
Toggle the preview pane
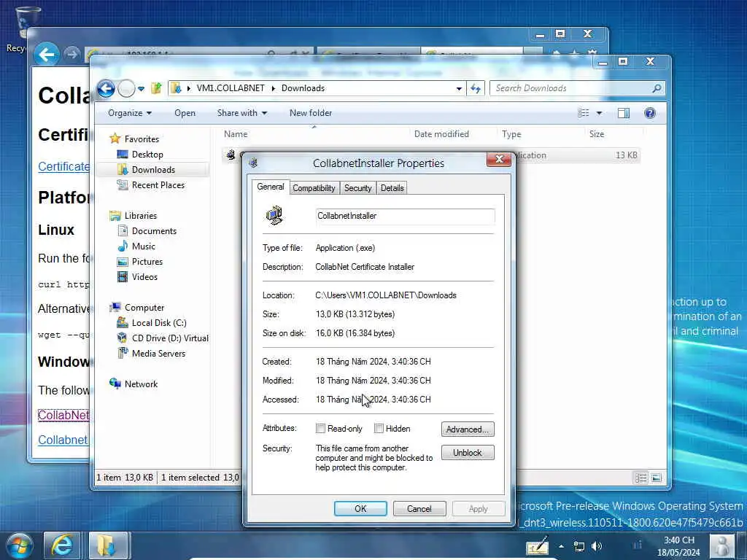(x=624, y=113)
